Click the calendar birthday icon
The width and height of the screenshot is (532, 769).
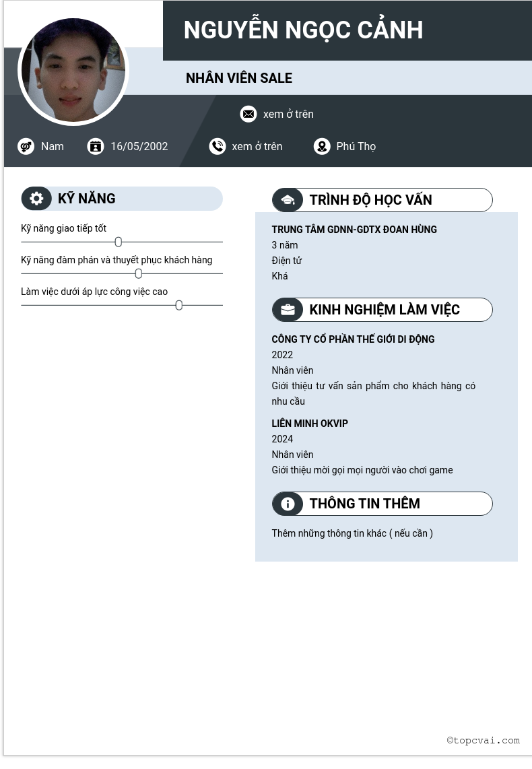96,146
